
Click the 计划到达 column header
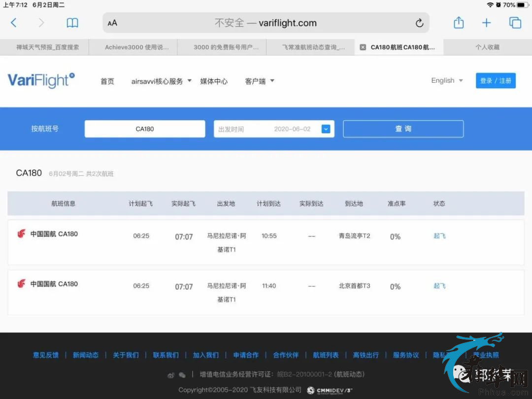(x=269, y=203)
